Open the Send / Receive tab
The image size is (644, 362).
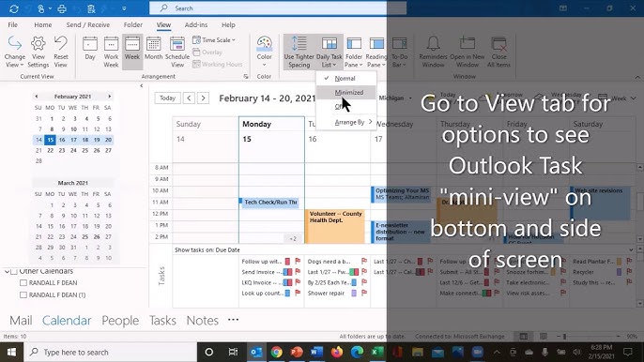[88, 24]
